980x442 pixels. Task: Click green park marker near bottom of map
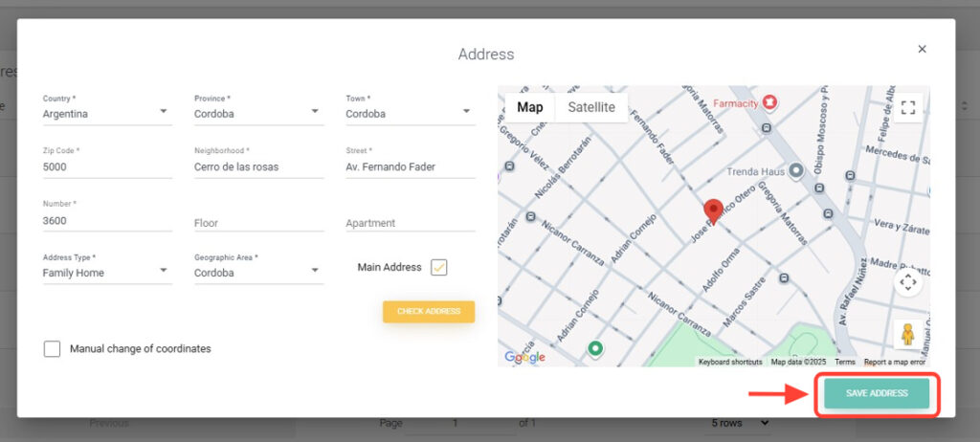point(595,348)
